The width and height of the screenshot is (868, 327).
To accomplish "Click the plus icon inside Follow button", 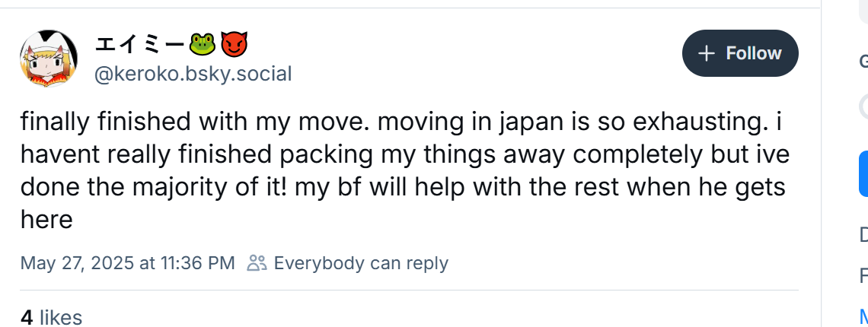I will pyautogui.click(x=707, y=54).
